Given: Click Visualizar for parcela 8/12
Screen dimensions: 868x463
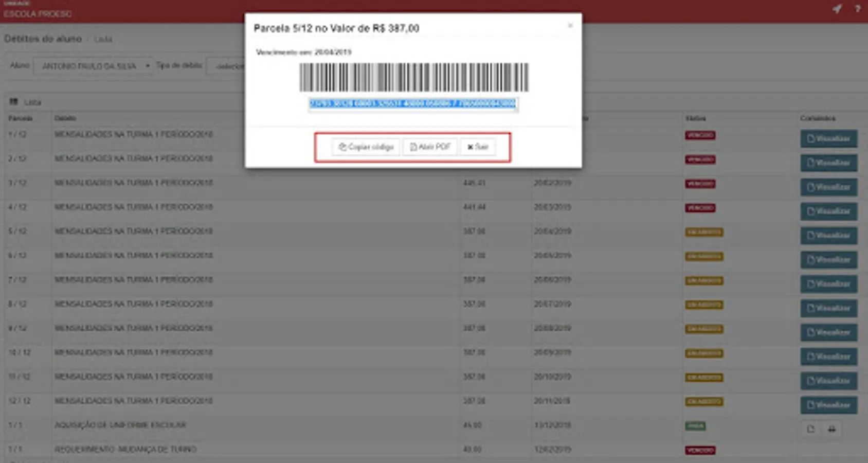Looking at the screenshot, I should click(x=829, y=308).
